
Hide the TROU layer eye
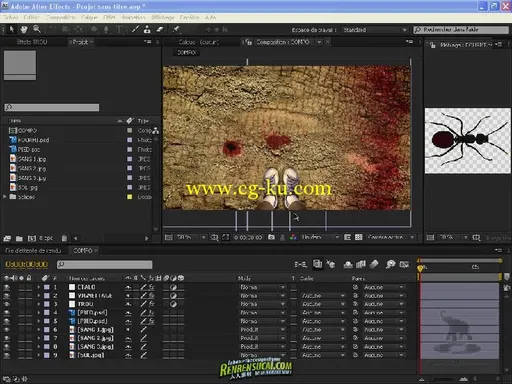tap(7, 304)
